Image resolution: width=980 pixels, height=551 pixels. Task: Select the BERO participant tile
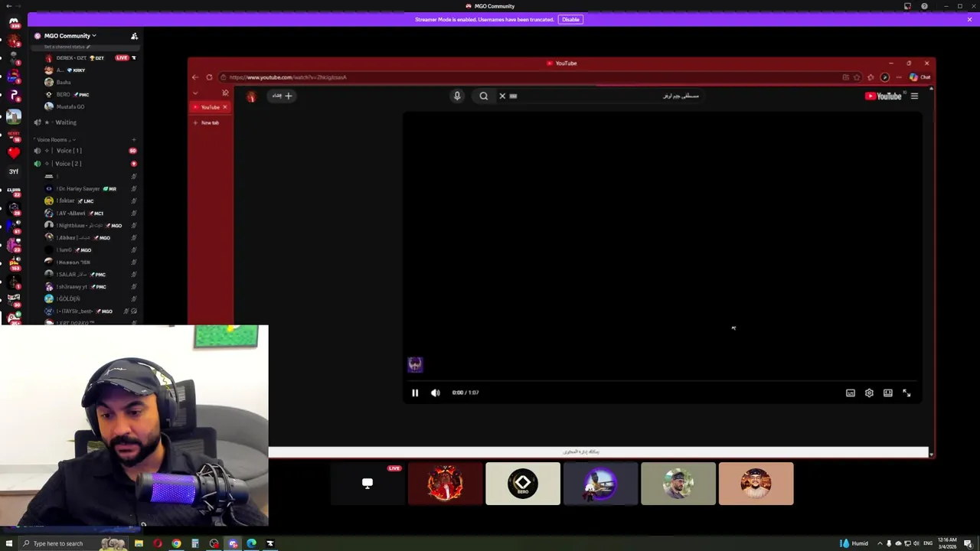[523, 484]
